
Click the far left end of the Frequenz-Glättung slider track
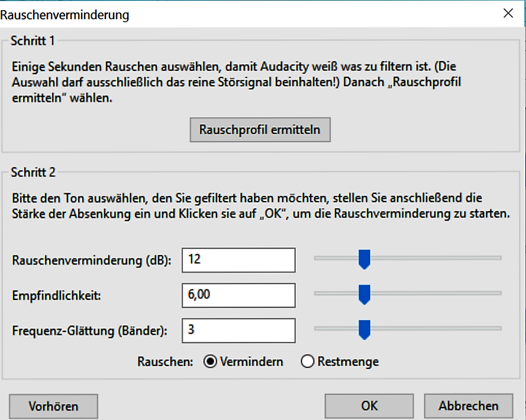317,328
